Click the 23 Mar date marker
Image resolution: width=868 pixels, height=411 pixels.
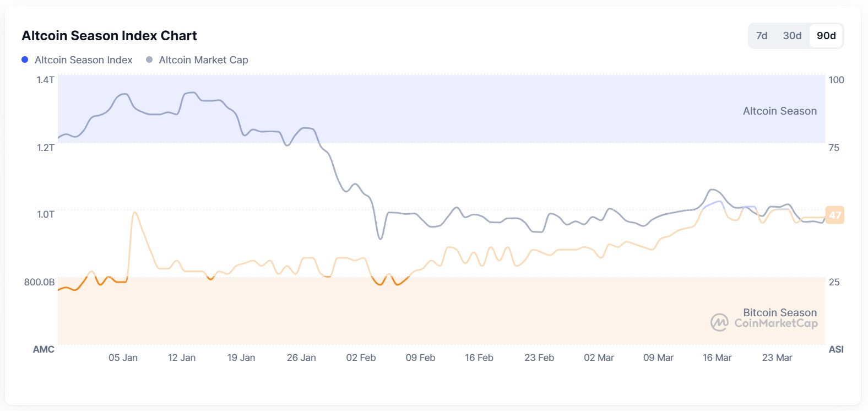tap(777, 358)
